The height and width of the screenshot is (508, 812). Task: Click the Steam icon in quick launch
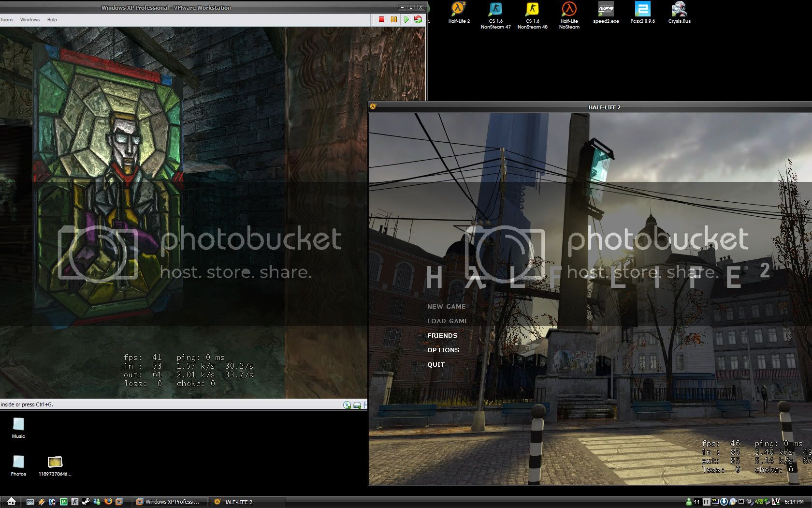[x=86, y=502]
